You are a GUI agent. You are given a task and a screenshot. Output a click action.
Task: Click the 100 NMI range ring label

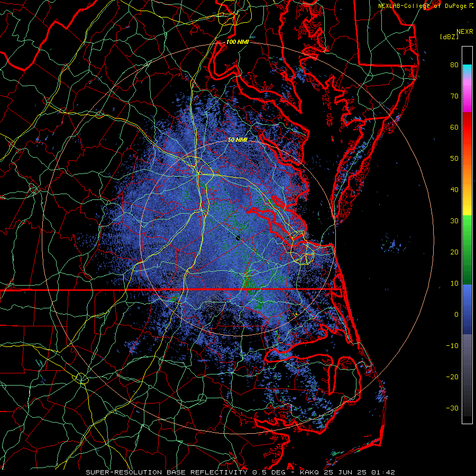click(x=237, y=42)
